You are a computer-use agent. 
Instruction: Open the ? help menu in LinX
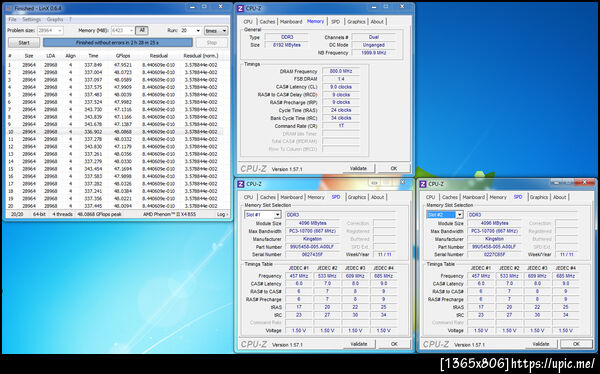(x=70, y=20)
